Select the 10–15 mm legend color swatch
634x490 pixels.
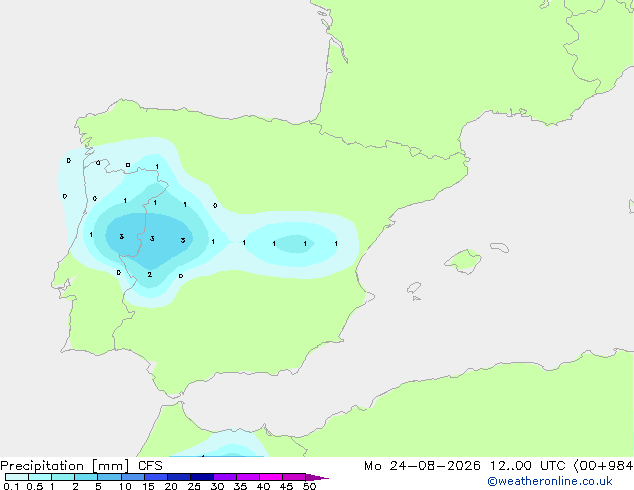[133, 477]
